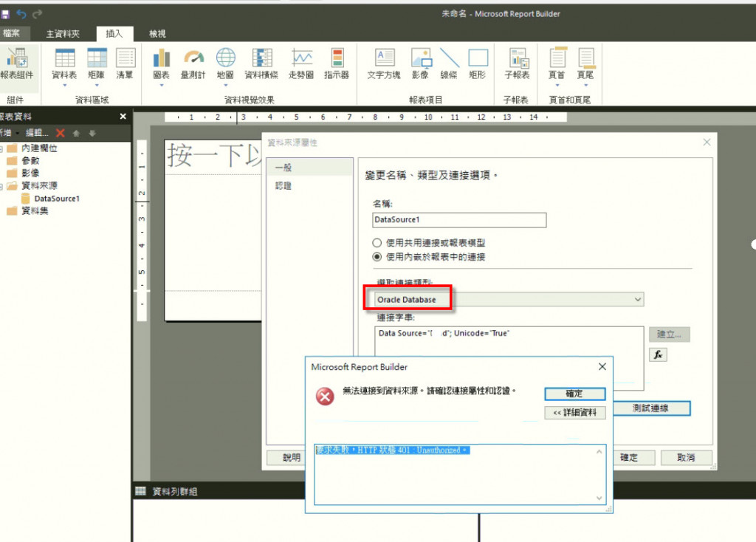The image size is (756, 542).
Task: Click the move up arrow in report data panel
Action: pyautogui.click(x=76, y=133)
